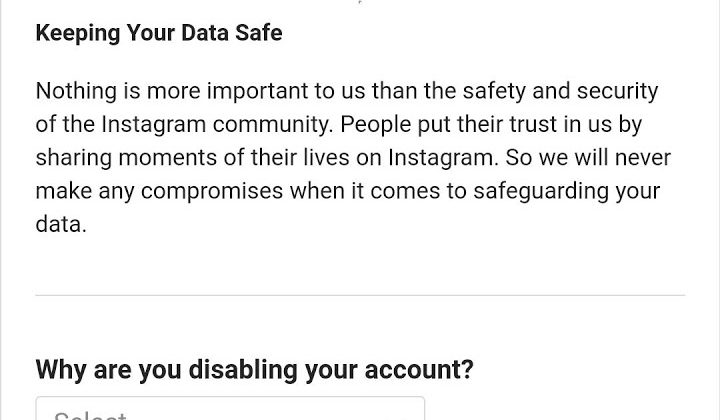Click the word 'disabling' in the question
The height and width of the screenshot is (420, 720).
coord(243,370)
